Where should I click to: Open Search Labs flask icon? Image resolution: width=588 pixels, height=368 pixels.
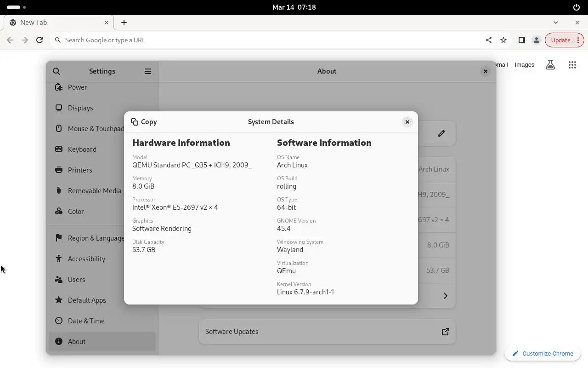click(550, 65)
